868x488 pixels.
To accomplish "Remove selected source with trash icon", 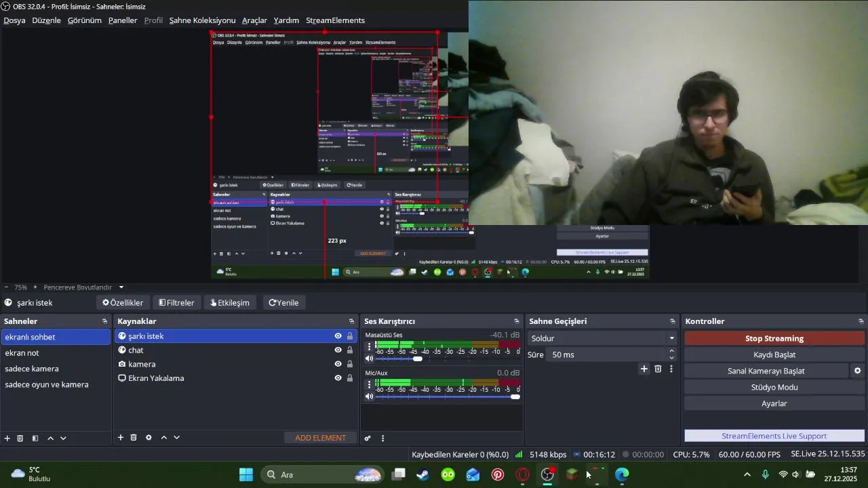I will (134, 438).
